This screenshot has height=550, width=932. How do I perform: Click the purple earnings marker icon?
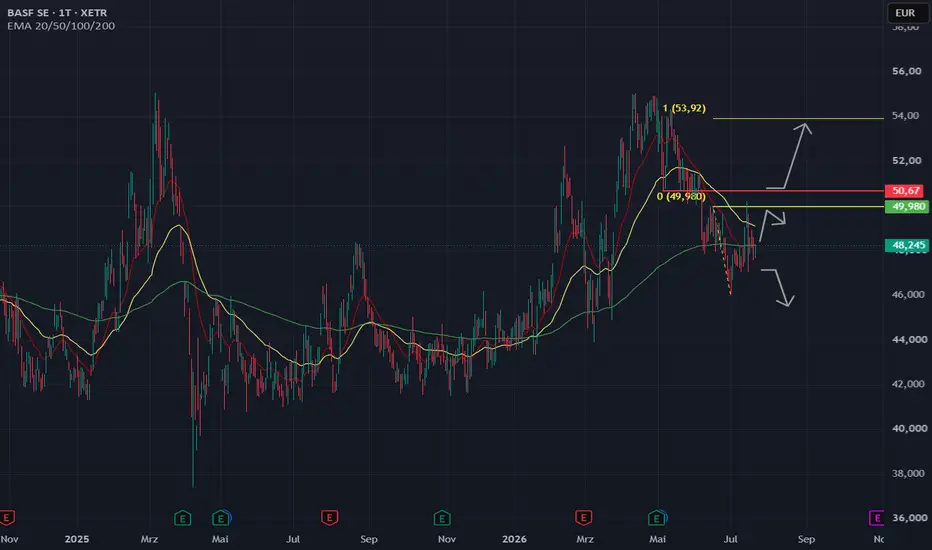click(x=877, y=518)
